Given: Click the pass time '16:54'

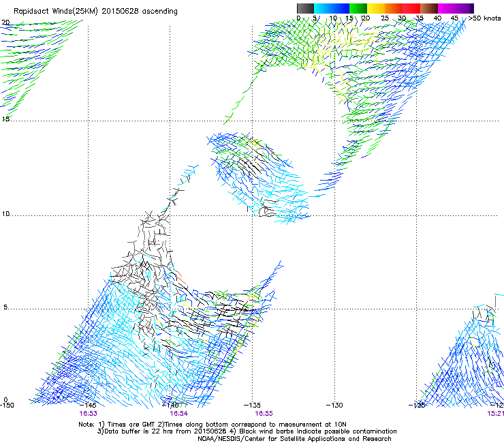Looking at the screenshot, I should coord(179,414).
